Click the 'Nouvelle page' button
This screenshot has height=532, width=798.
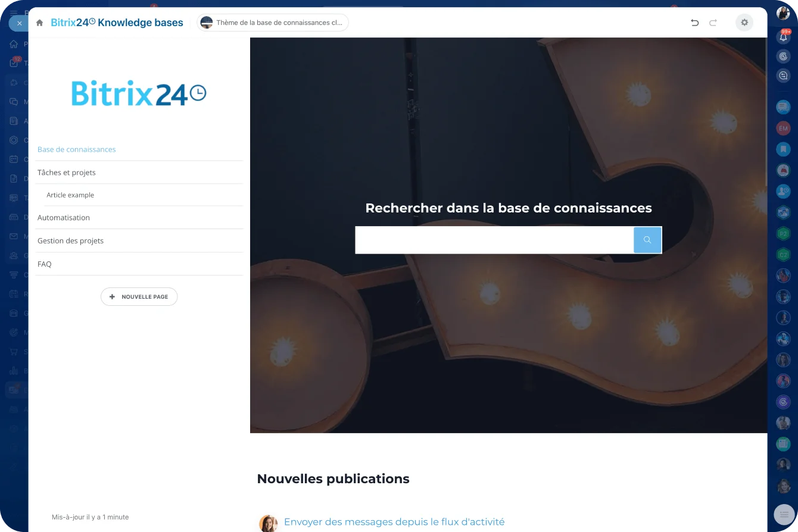click(x=139, y=296)
